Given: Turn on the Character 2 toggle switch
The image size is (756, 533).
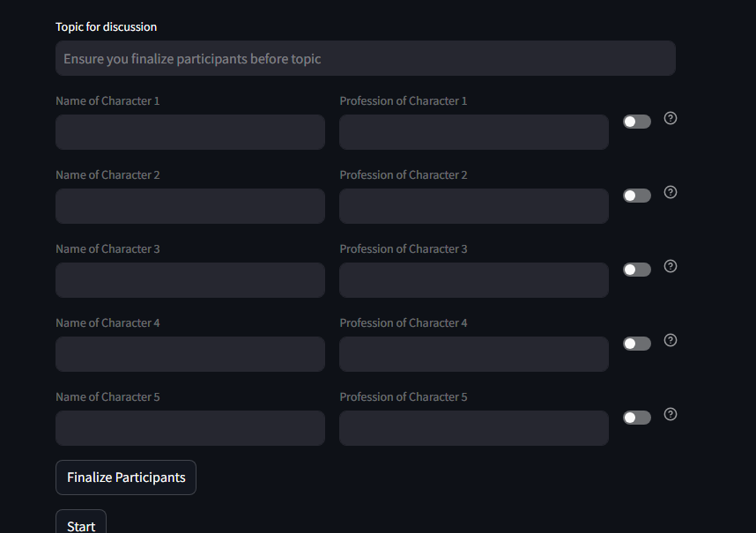Looking at the screenshot, I should (x=636, y=196).
